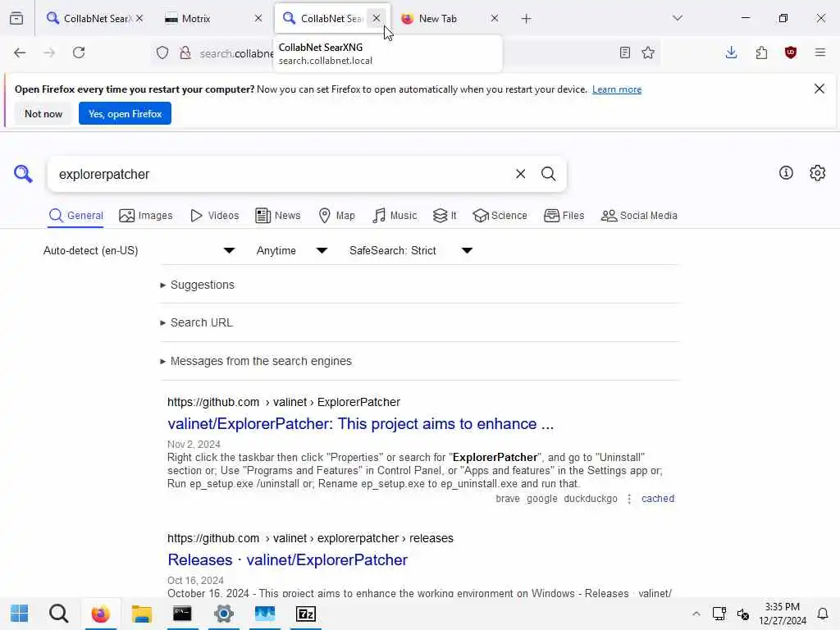Close the New Tab tab
Screen dimensions: 840x630
495,18
